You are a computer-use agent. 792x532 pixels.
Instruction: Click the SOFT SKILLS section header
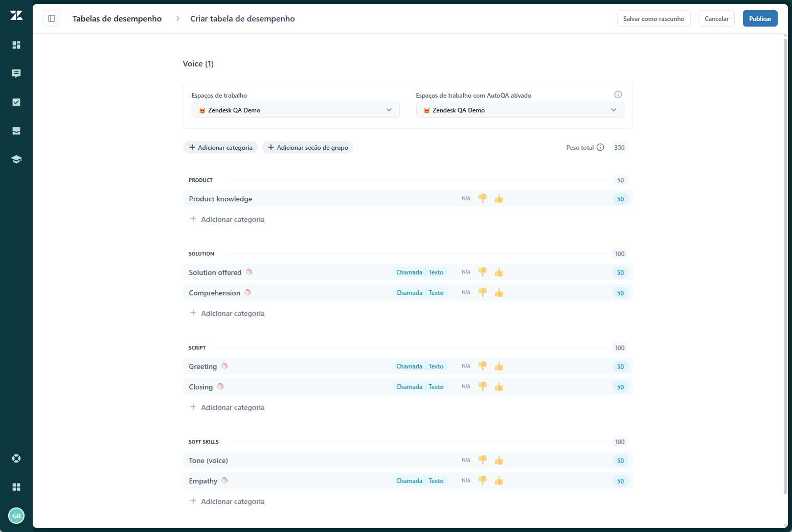(203, 442)
